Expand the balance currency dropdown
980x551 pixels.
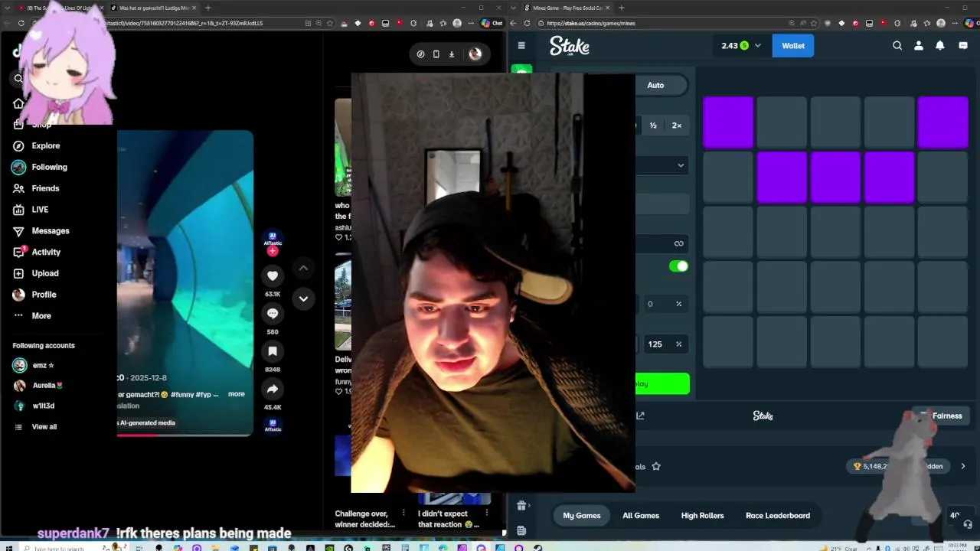point(758,46)
